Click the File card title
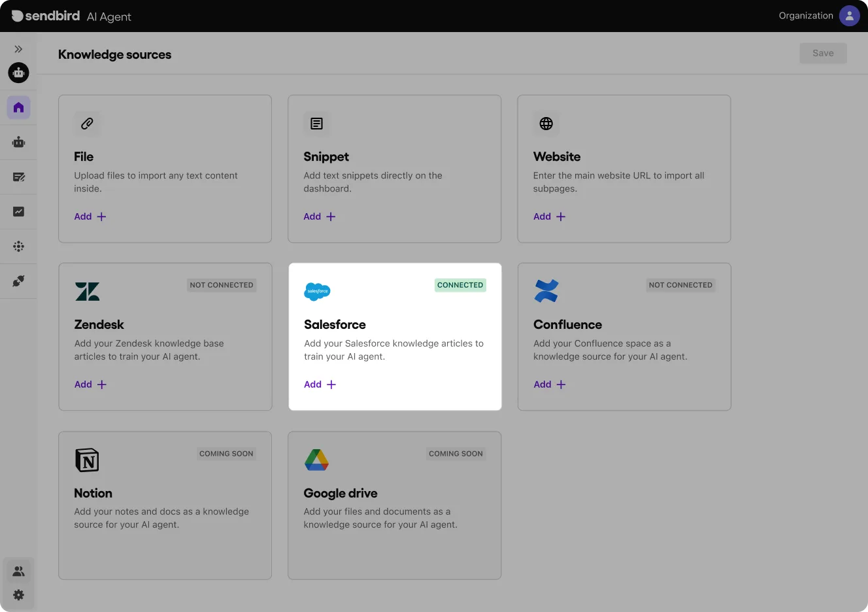 coord(84,156)
